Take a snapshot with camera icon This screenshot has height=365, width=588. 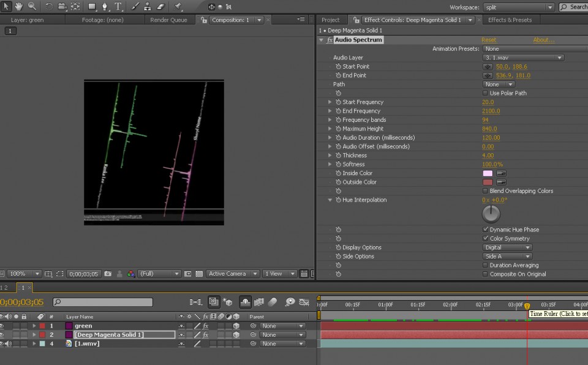tap(108, 274)
